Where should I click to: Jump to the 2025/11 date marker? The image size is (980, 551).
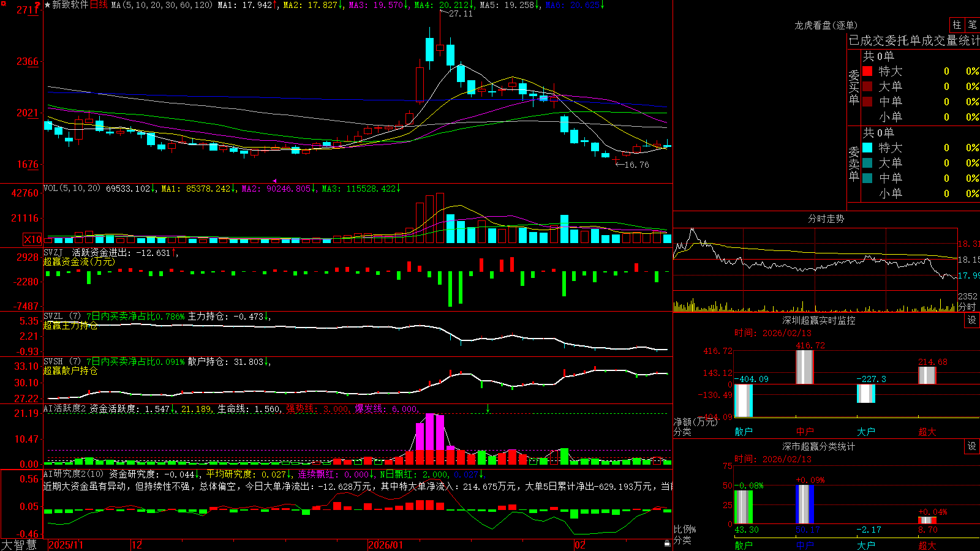[66, 545]
